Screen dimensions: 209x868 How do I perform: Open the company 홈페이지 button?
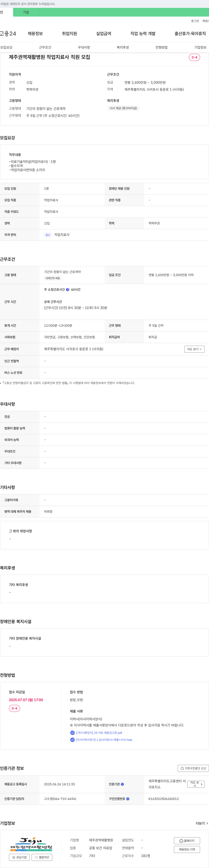(187, 841)
